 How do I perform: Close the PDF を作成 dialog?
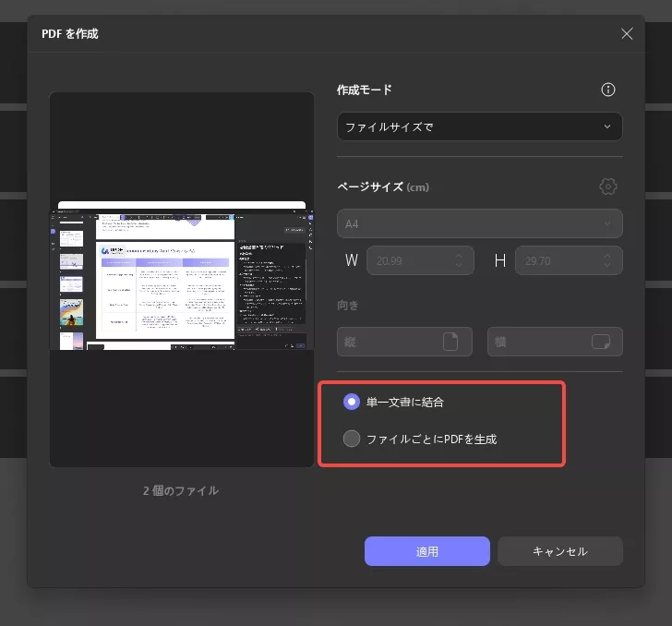tap(627, 34)
